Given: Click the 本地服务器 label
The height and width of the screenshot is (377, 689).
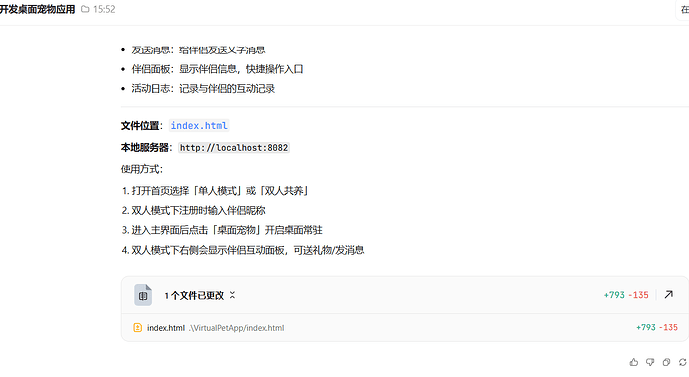Looking at the screenshot, I should (145, 148).
